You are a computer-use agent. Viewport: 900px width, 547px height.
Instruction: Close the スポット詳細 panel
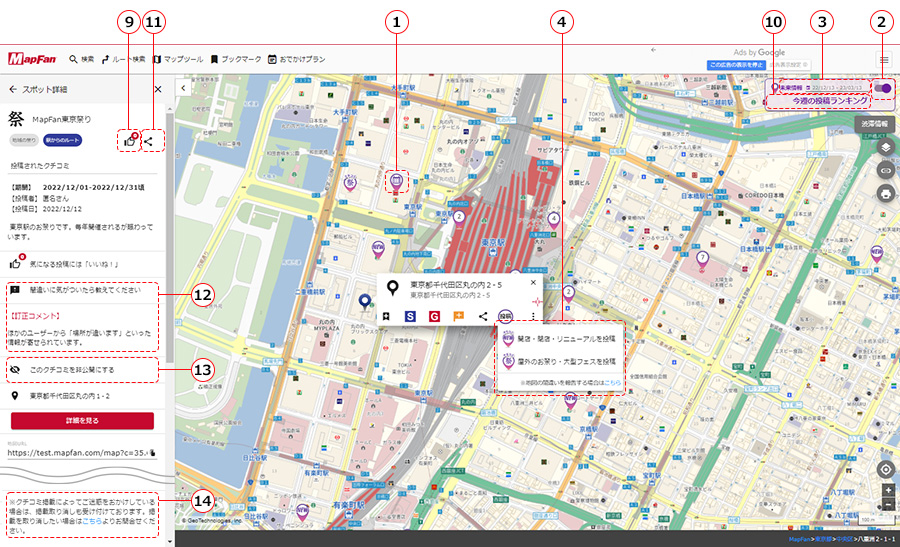(158, 90)
